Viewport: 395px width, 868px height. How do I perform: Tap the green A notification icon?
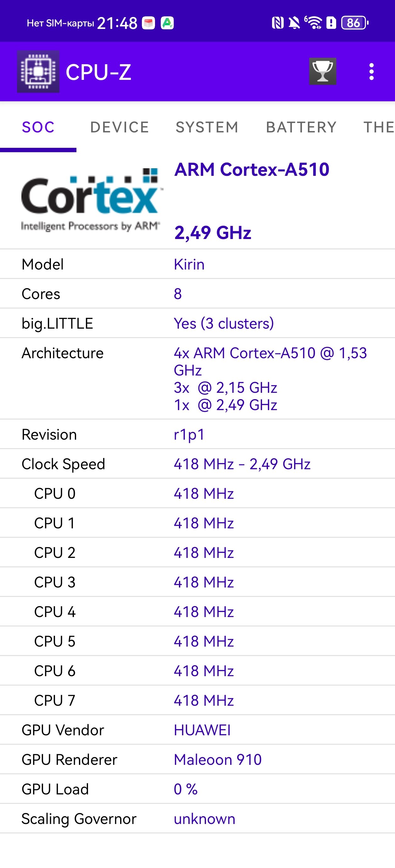point(167,23)
